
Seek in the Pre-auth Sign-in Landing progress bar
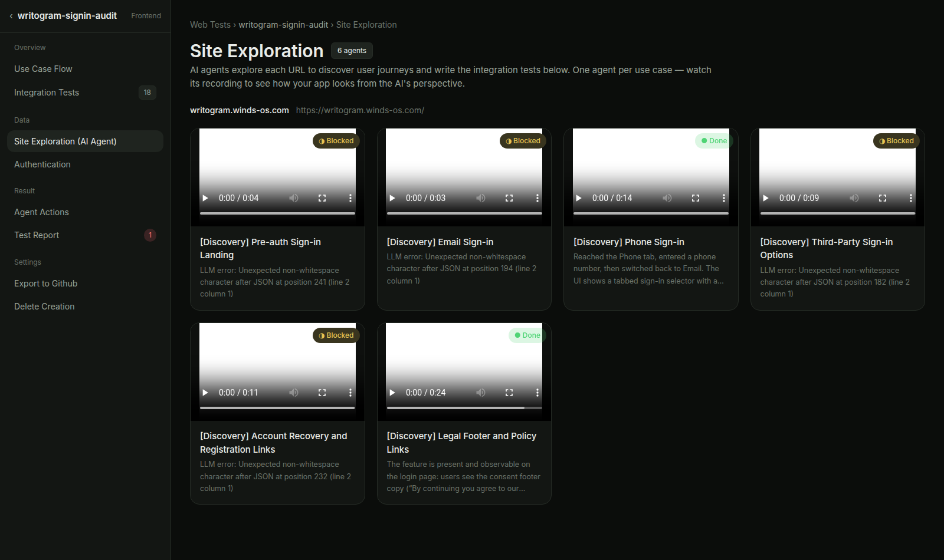coord(277,213)
